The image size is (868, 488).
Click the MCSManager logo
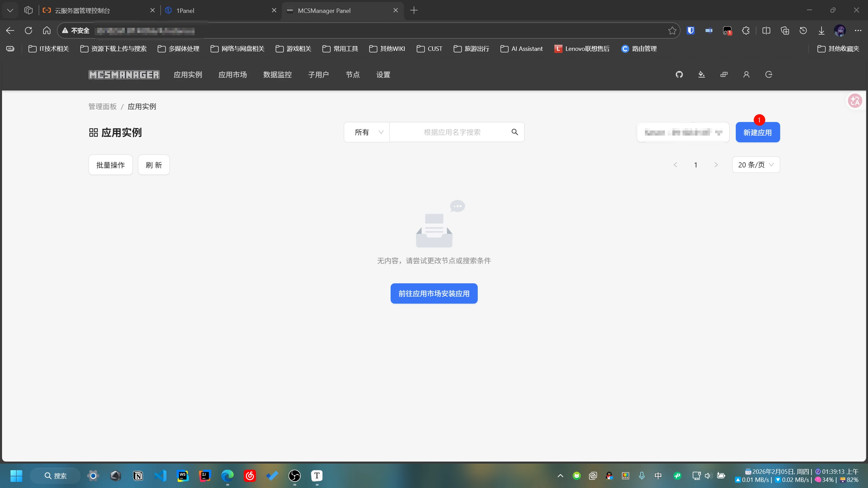(x=124, y=75)
